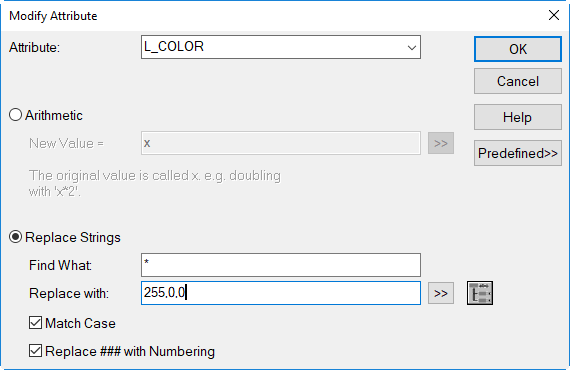The height and width of the screenshot is (370, 570).
Task: Click the Replace with label text
Action: click(x=69, y=293)
